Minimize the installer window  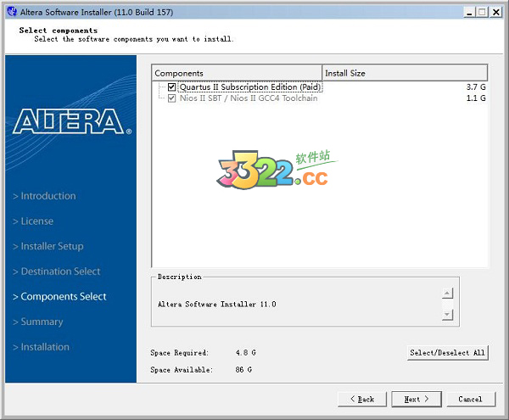[x=469, y=13]
